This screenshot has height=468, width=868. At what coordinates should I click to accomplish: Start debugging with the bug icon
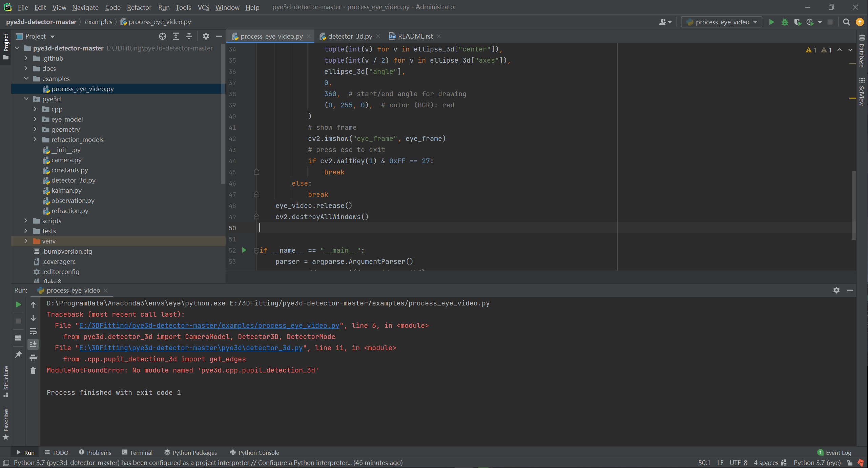[784, 22]
